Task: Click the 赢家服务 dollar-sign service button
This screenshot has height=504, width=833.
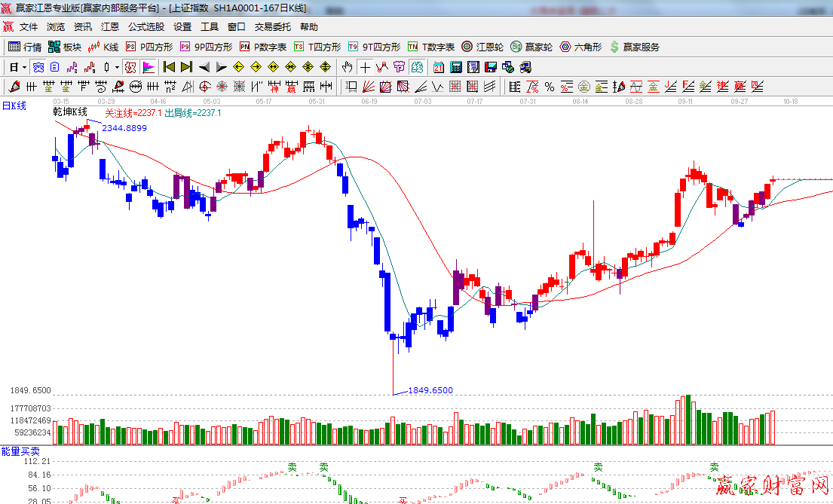Action: 634,47
